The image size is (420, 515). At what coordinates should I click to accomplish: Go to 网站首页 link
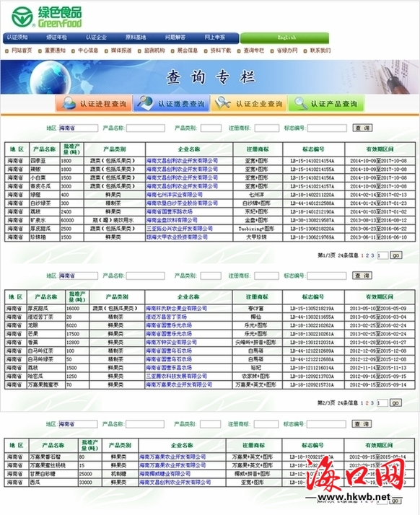click(22, 50)
